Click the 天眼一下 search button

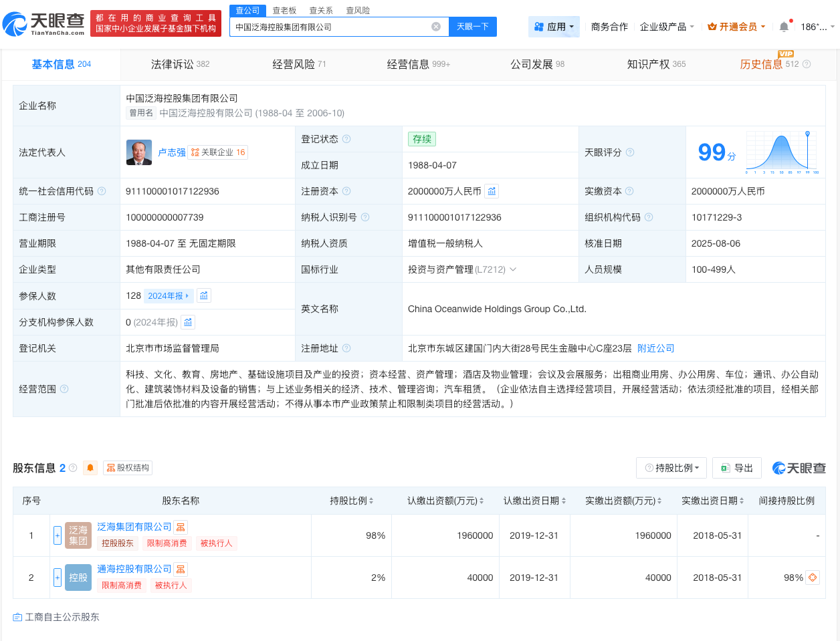tap(473, 27)
